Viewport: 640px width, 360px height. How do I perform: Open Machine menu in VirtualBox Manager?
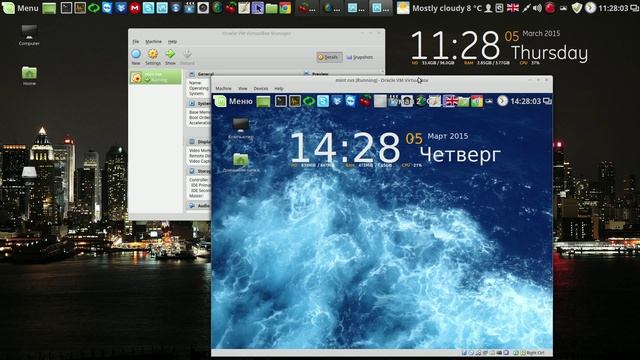click(x=153, y=42)
